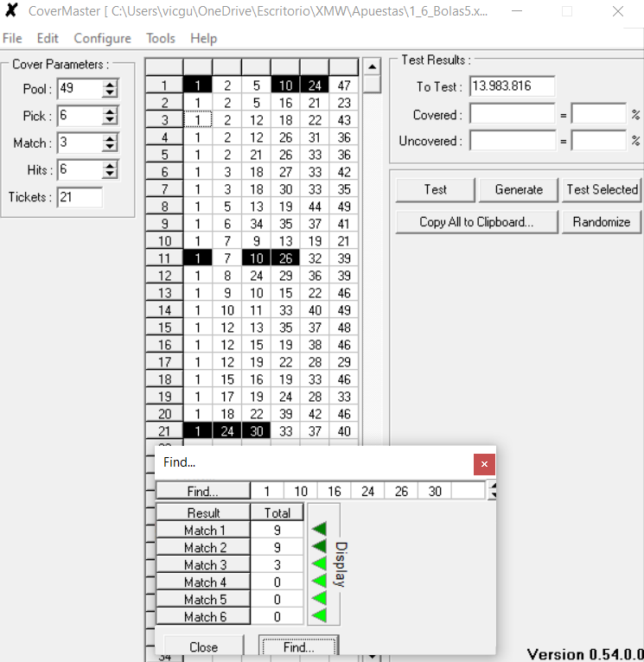Screen dimensions: 644x662
Task: Decrease the Match value
Action: pyautogui.click(x=110, y=147)
